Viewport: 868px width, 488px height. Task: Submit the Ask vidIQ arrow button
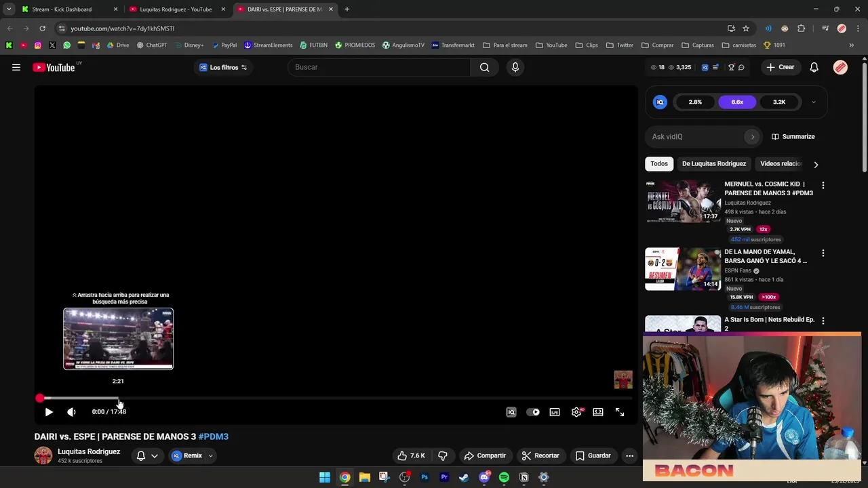752,137
